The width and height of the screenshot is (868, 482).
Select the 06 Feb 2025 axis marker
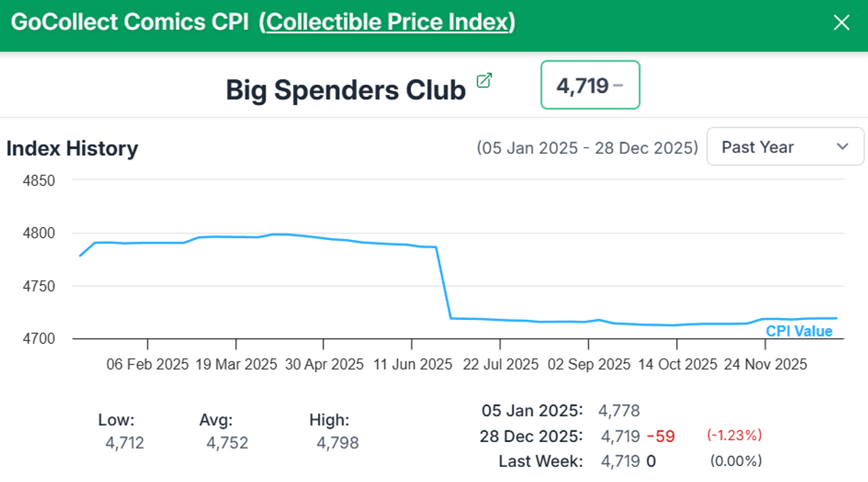click(147, 365)
